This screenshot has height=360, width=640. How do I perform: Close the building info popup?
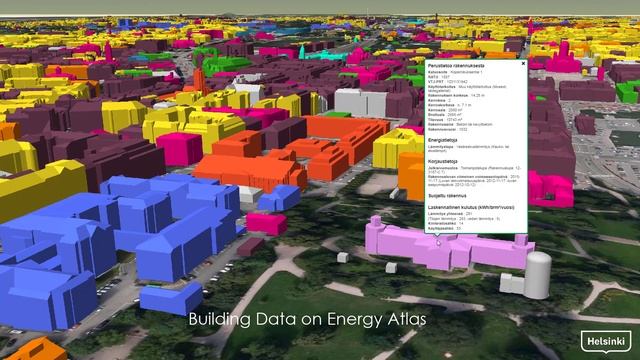tap(523, 64)
